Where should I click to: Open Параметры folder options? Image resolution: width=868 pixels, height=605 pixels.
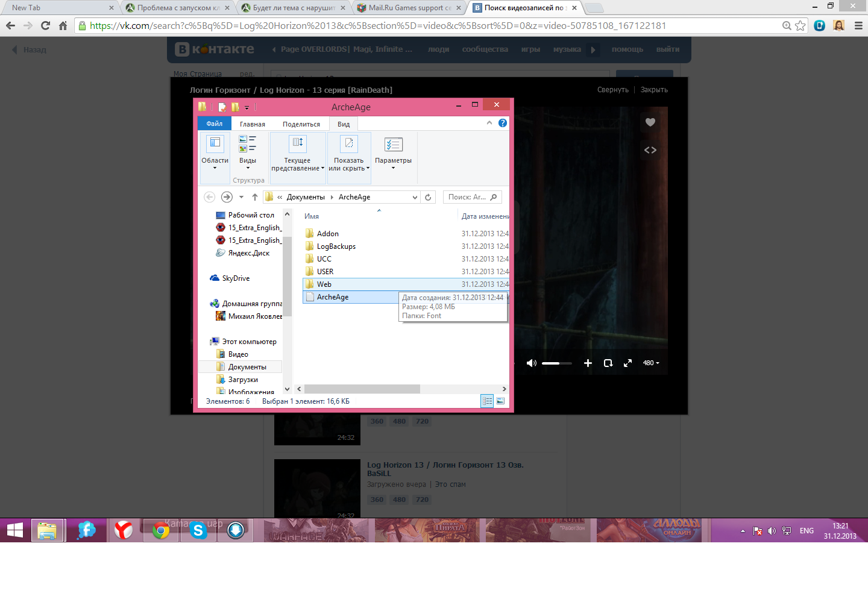click(x=393, y=152)
